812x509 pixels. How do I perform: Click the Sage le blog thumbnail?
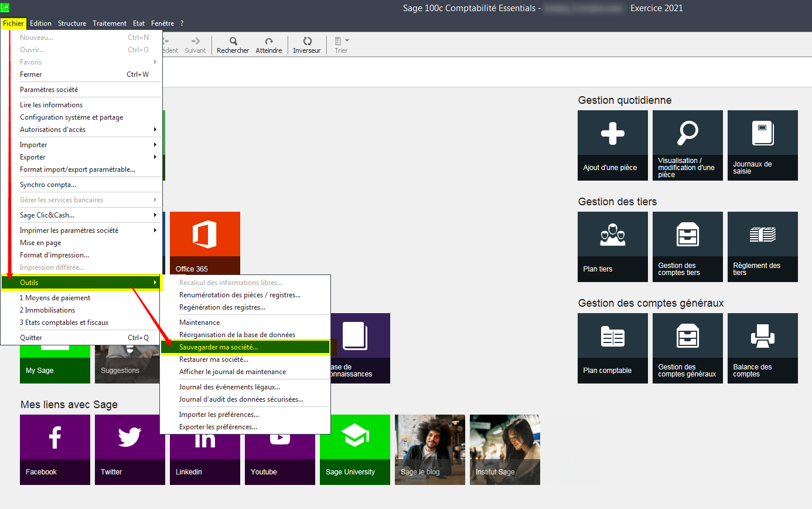click(429, 449)
